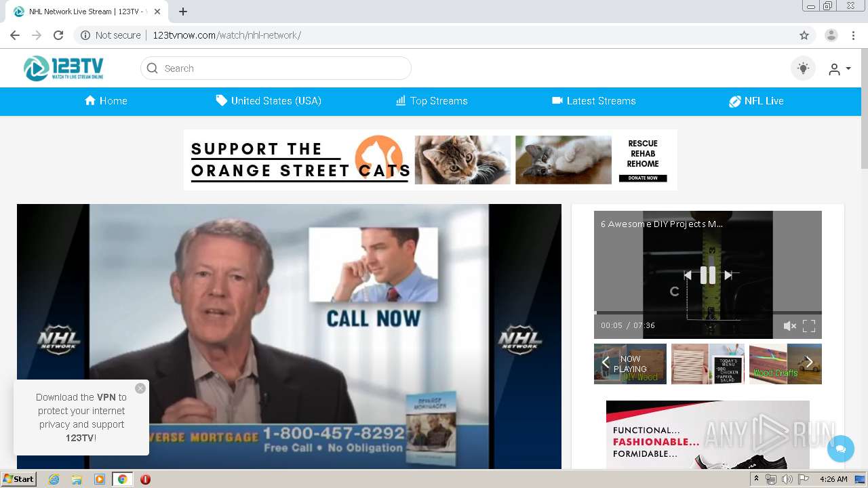Select the Today's Menu thumbnail
Viewport: 868px width, 488px height.
708,364
